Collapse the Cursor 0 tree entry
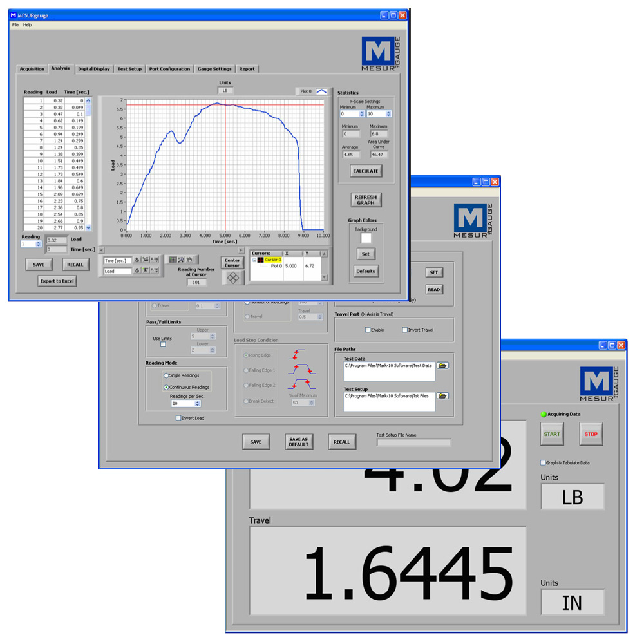The height and width of the screenshot is (644, 644). (x=254, y=260)
